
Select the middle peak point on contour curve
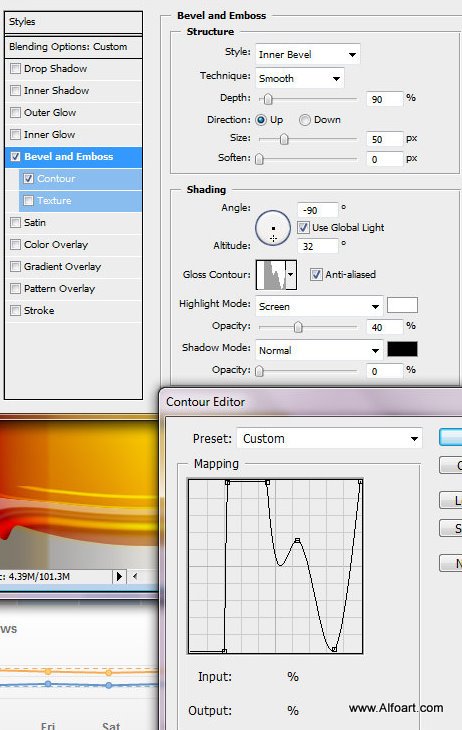(297, 540)
